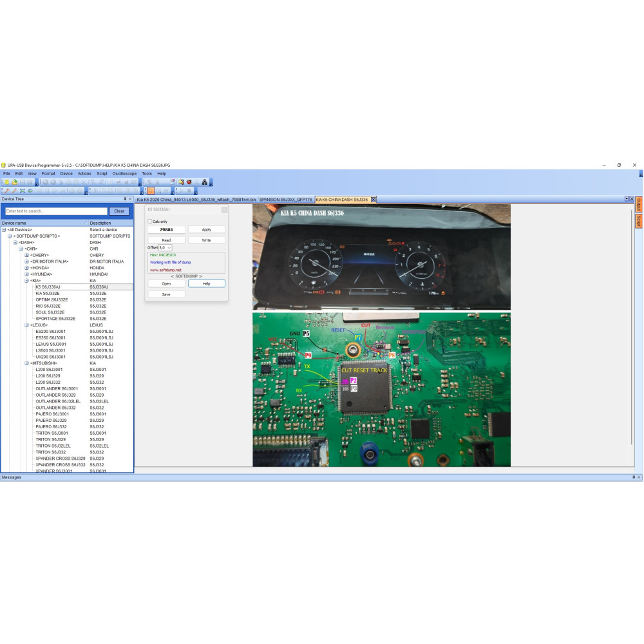
Task: Open the Tools menu
Action: [147, 174]
